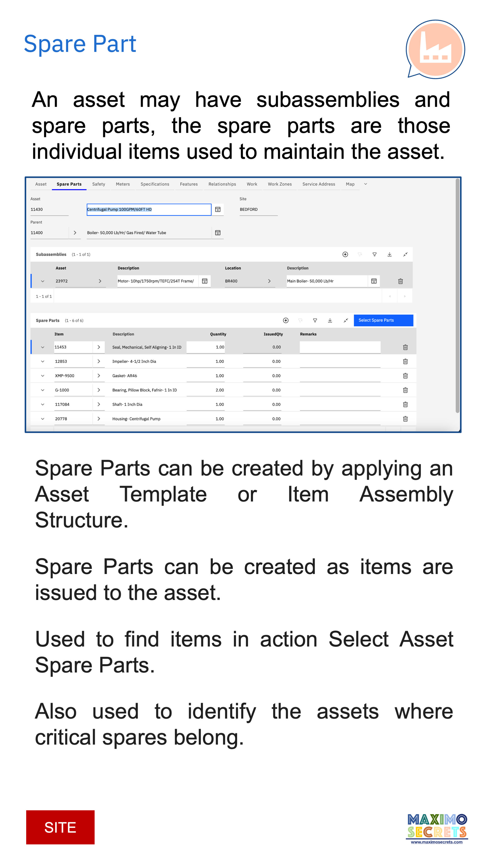Click the next page arrow in Subassemblies
The image size is (488, 868).
(404, 296)
